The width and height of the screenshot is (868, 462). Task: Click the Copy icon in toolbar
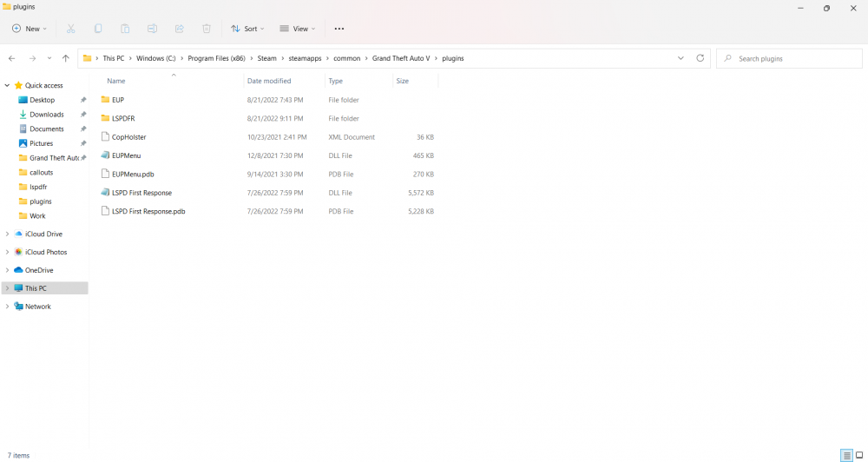[98, 29]
